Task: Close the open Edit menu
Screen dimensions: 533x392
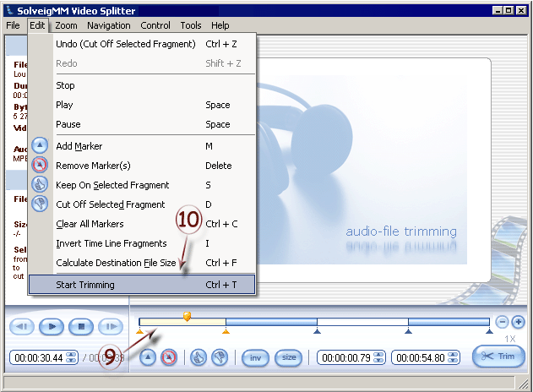Action: [37, 25]
